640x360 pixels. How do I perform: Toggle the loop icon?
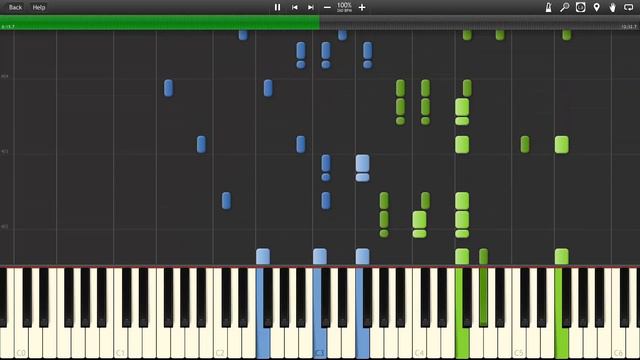629,7
